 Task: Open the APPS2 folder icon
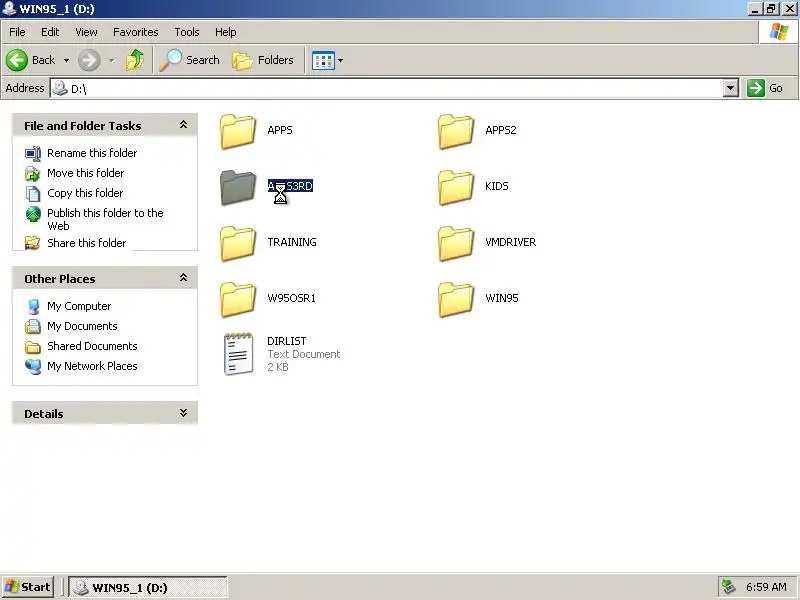456,131
